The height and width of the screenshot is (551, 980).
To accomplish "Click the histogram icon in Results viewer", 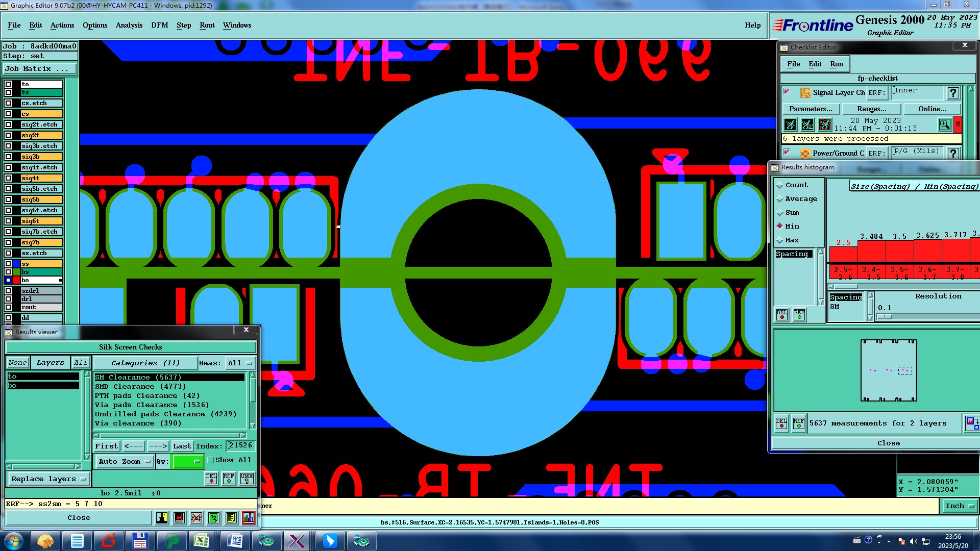I will (249, 518).
